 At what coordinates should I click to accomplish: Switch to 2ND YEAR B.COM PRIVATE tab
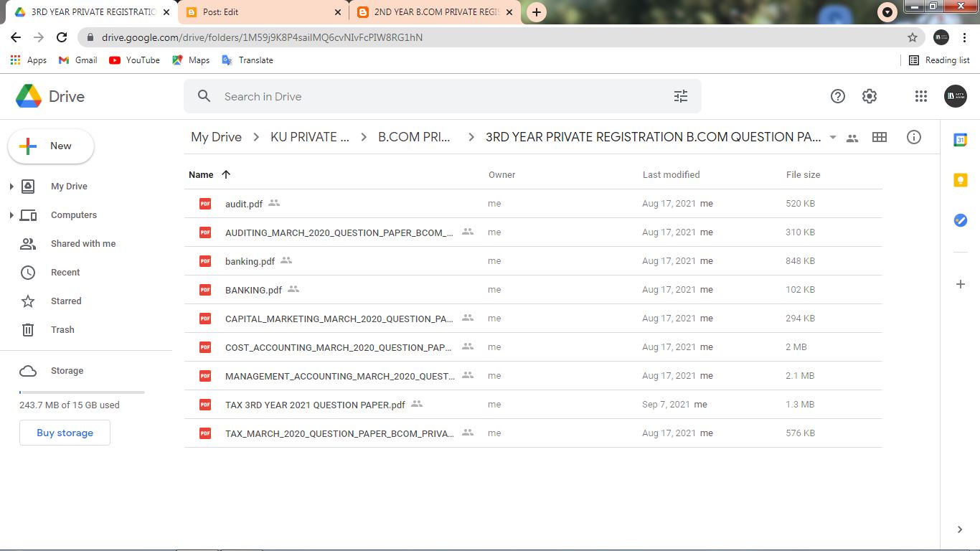coord(435,12)
